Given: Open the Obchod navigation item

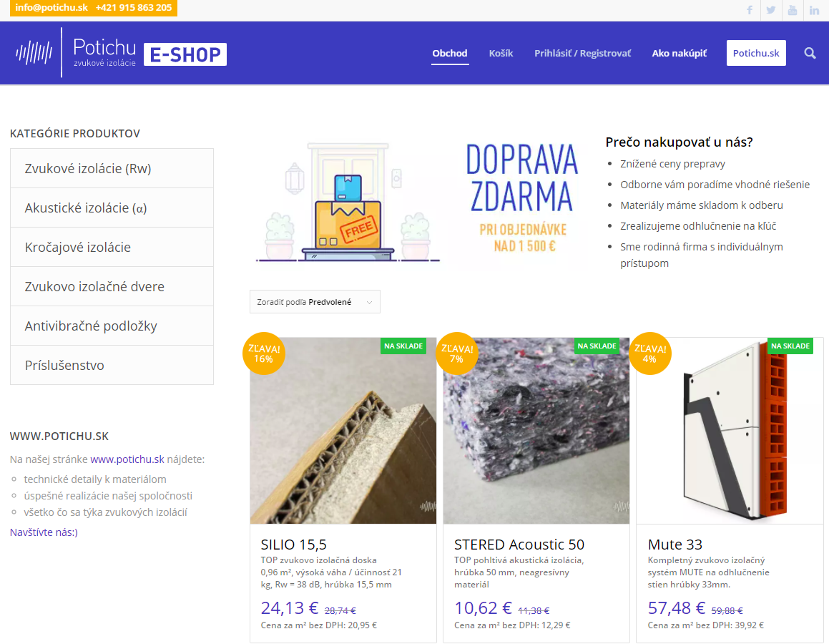Looking at the screenshot, I should pos(450,53).
